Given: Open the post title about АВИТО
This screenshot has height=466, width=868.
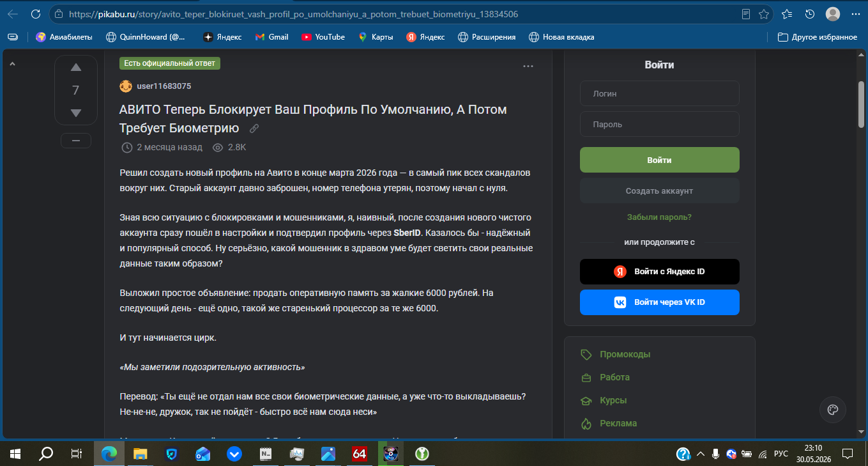Looking at the screenshot, I should (x=313, y=118).
